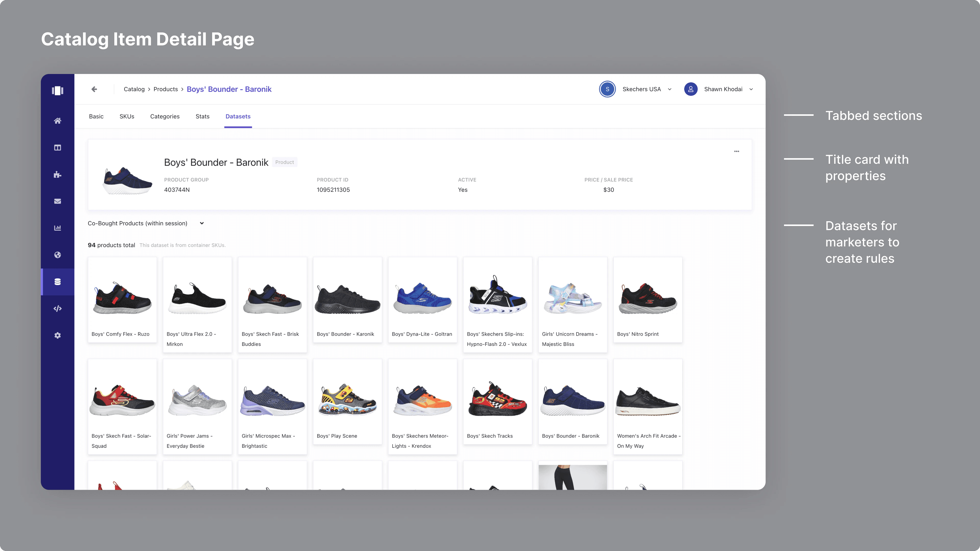Switch to the Basic tab

96,116
